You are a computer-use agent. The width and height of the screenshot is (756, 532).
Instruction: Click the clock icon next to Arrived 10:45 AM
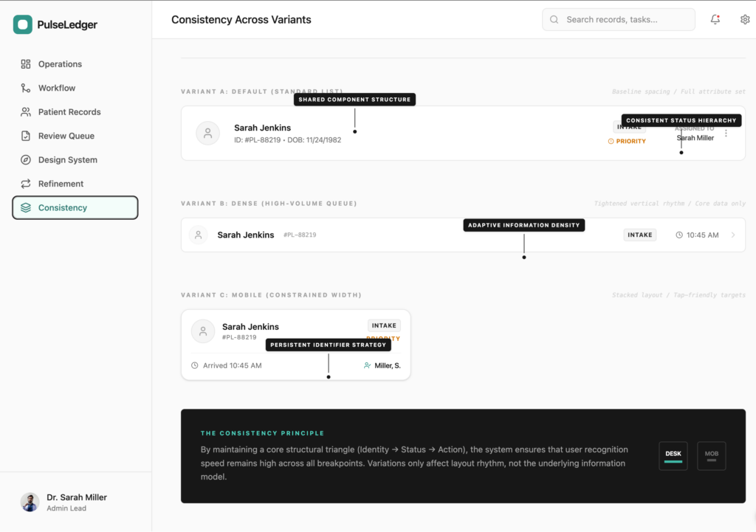pos(195,365)
